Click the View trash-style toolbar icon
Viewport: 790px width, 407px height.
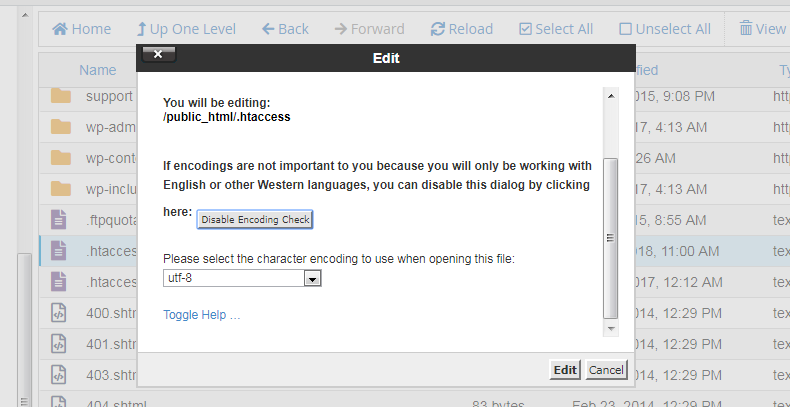746,29
